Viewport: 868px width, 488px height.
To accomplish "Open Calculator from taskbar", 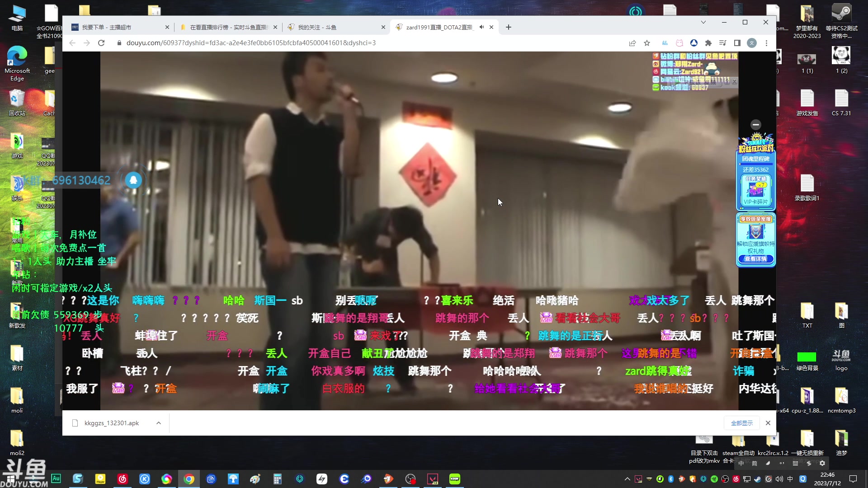I will 278,479.
